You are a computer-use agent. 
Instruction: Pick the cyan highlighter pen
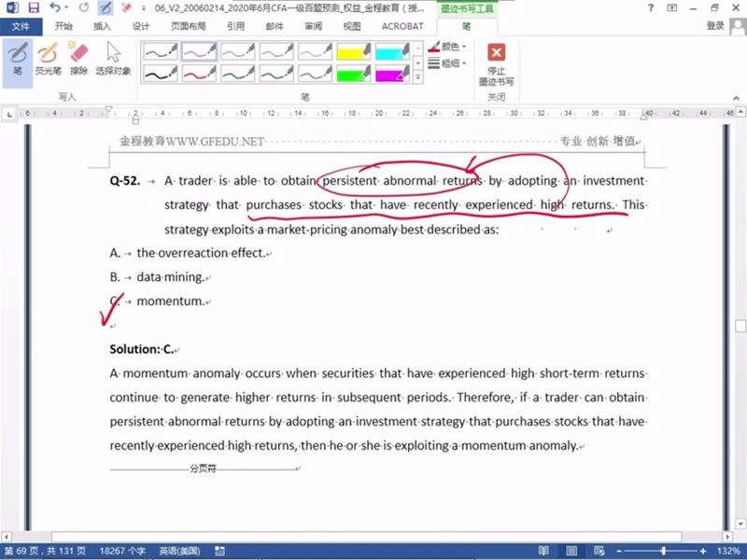[x=392, y=51]
